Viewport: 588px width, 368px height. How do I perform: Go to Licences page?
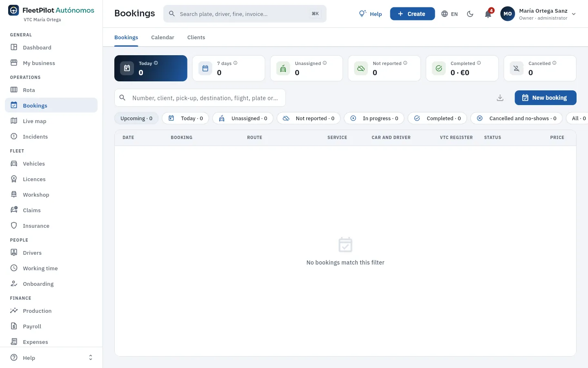coord(51,179)
